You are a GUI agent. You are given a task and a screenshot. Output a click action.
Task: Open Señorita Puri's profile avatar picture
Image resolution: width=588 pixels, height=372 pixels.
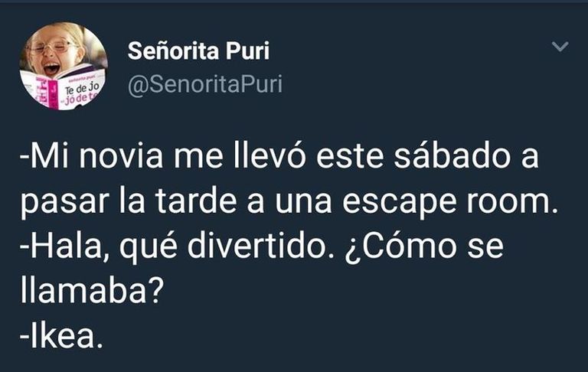click(64, 66)
